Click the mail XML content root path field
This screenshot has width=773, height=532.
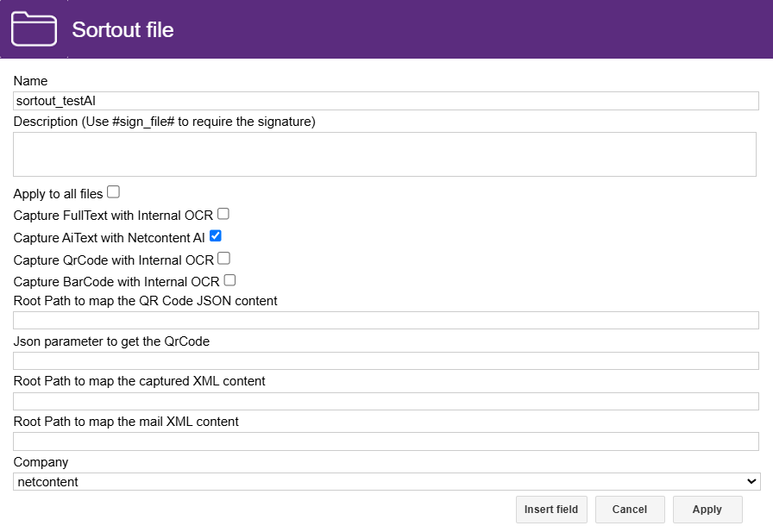(386, 441)
